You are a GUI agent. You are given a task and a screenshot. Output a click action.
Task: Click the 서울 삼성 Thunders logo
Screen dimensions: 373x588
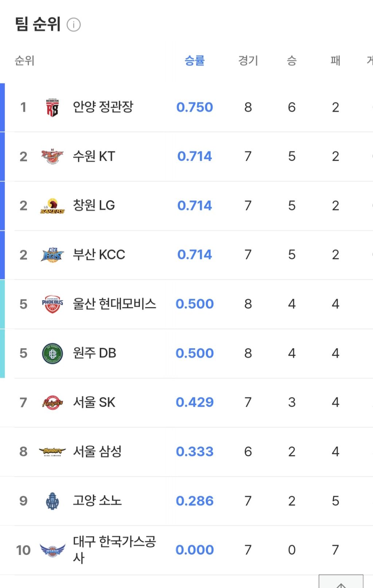[52, 452]
